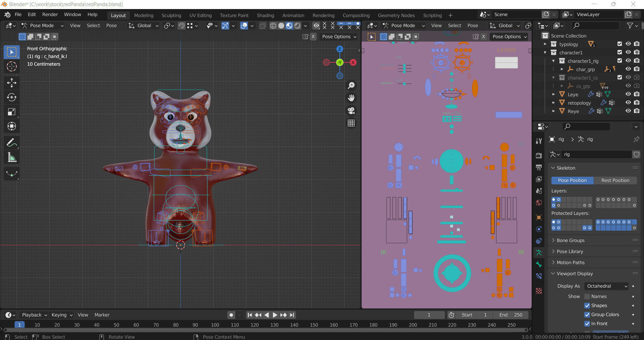This screenshot has width=644, height=340.
Task: Click the End frame field
Action: point(511,315)
